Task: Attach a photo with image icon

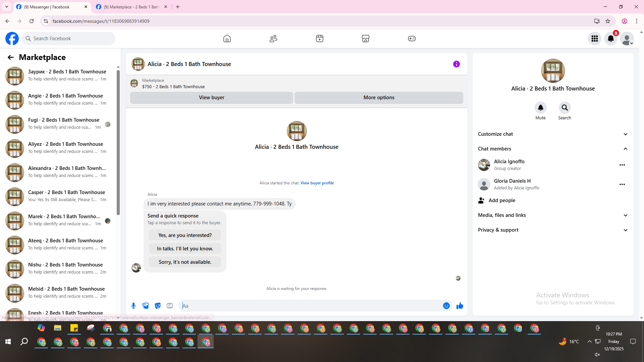Action: (146, 306)
